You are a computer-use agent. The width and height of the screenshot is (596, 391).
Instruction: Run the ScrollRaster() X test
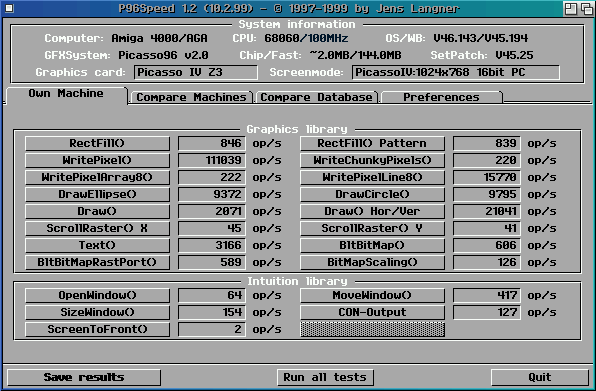tap(97, 228)
